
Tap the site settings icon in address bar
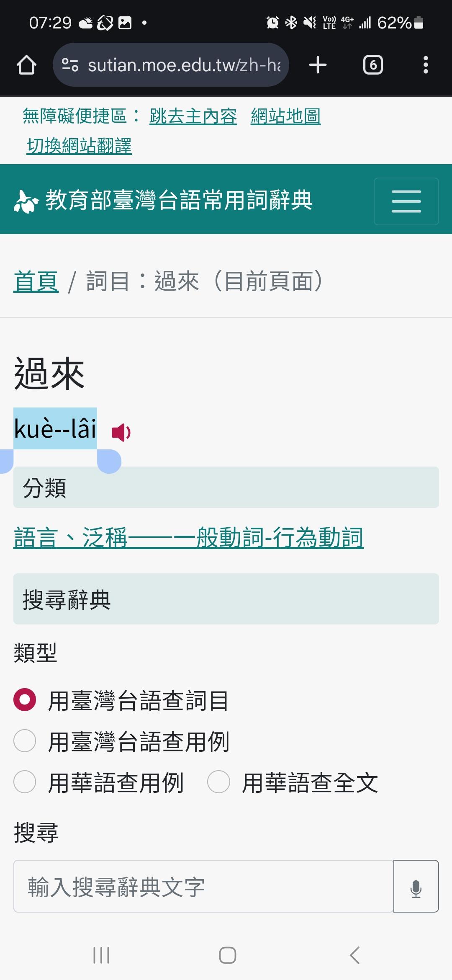pos(70,65)
